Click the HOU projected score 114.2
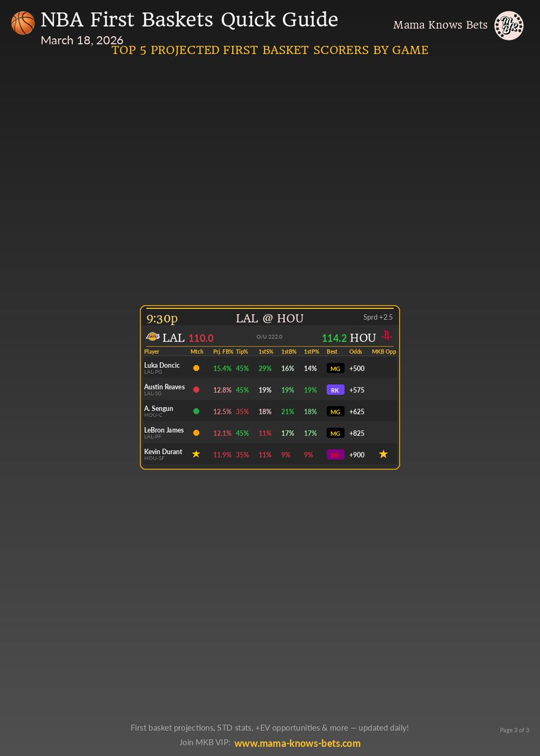Image resolution: width=540 pixels, height=756 pixels. pos(335,338)
